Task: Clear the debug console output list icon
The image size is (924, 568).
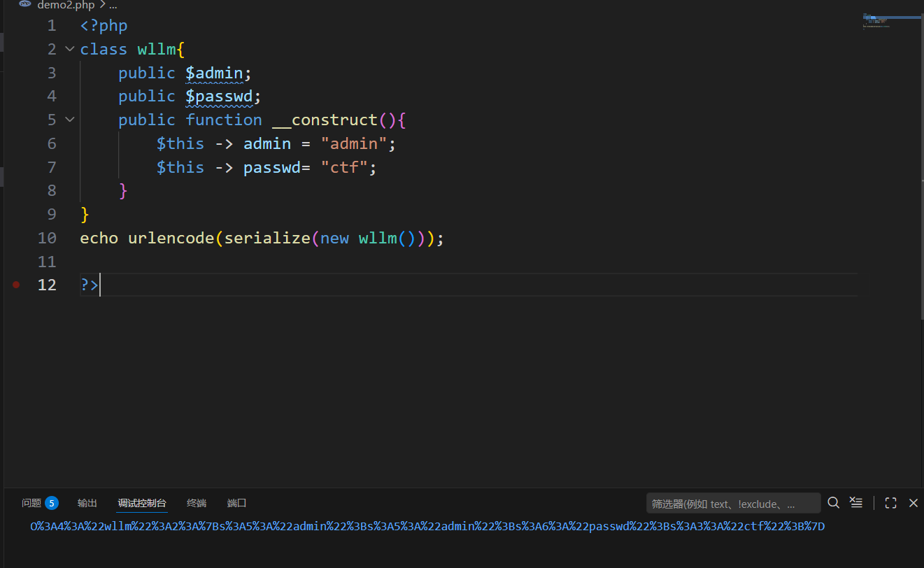Action: coord(856,502)
